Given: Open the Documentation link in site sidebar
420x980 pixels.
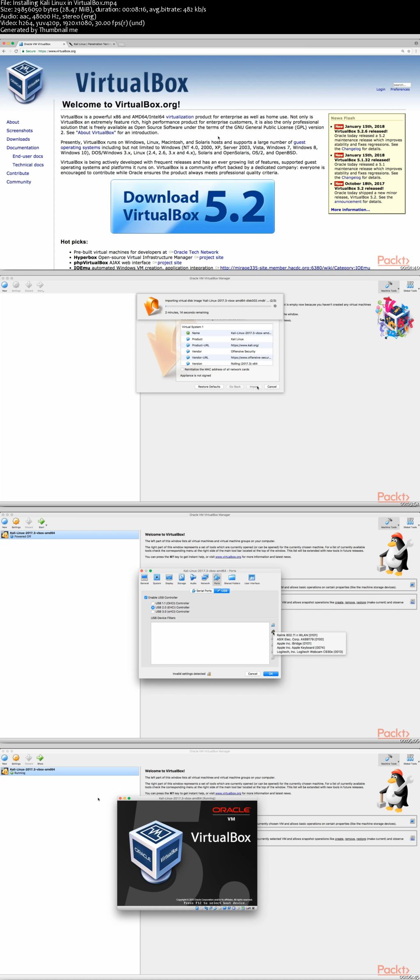Looking at the screenshot, I should tap(23, 148).
